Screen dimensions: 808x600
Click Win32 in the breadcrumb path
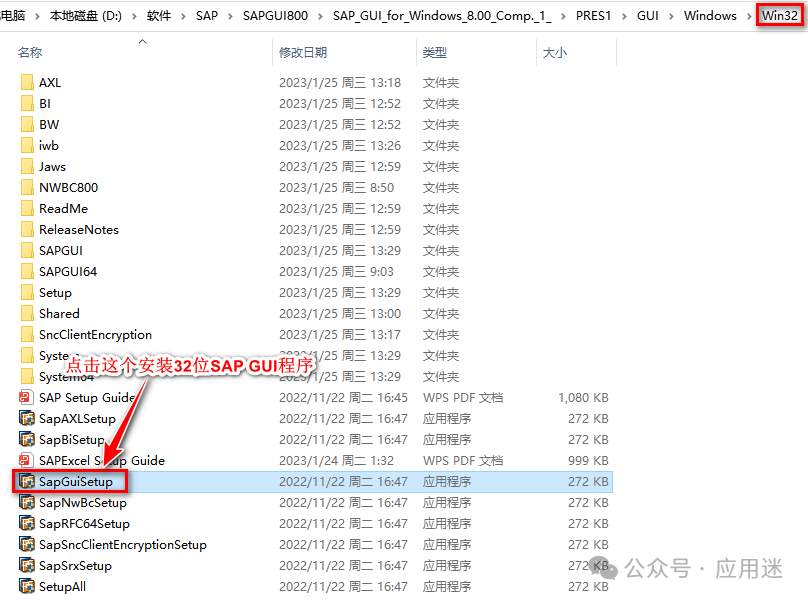tap(780, 16)
